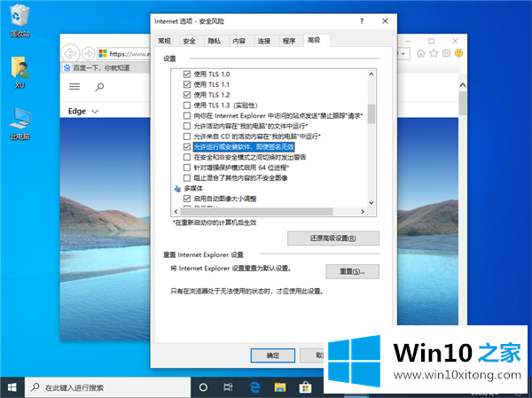Open File Explorer from the taskbar
Image resolution: width=532 pixels, height=398 pixels.
[x=280, y=387]
